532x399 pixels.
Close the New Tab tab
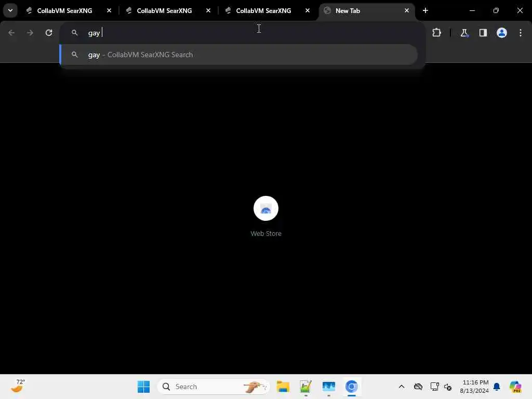[x=406, y=10]
